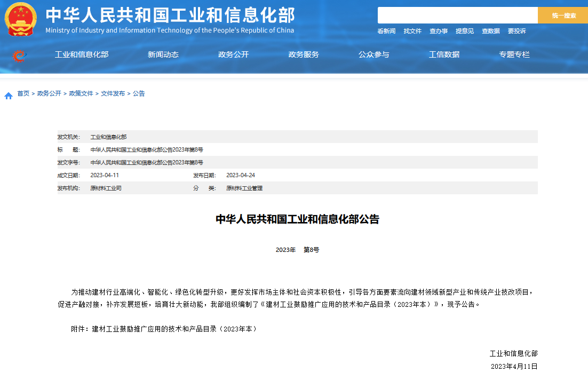The height and width of the screenshot is (372, 588).
Task: Click the 提意见 link
Action: (464, 31)
